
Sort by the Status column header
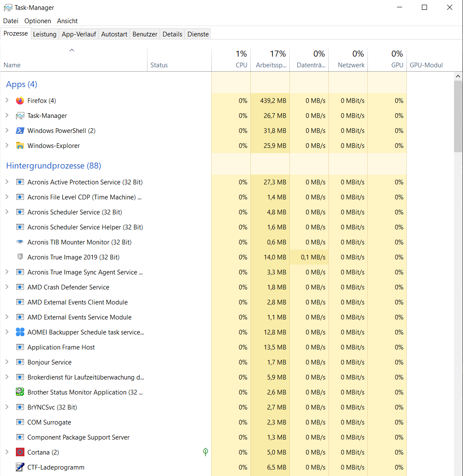[x=179, y=60]
